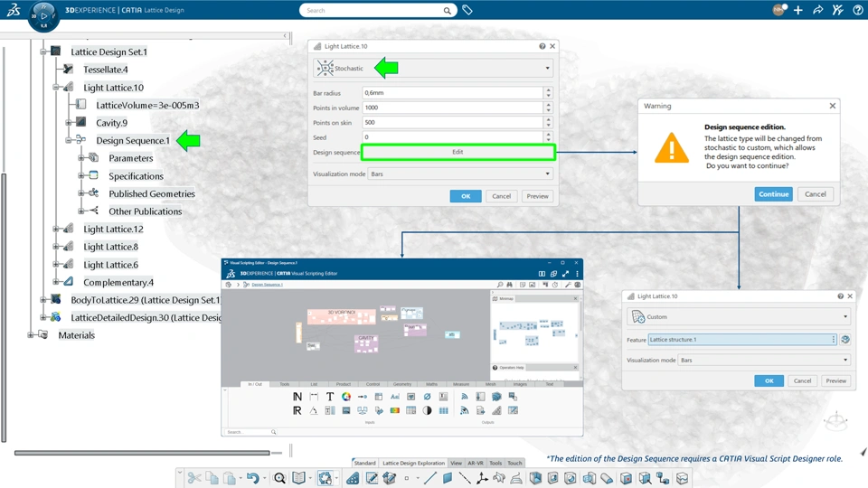868x488 pixels.
Task: Increase the Bar radius stepper value
Action: tap(548, 89)
